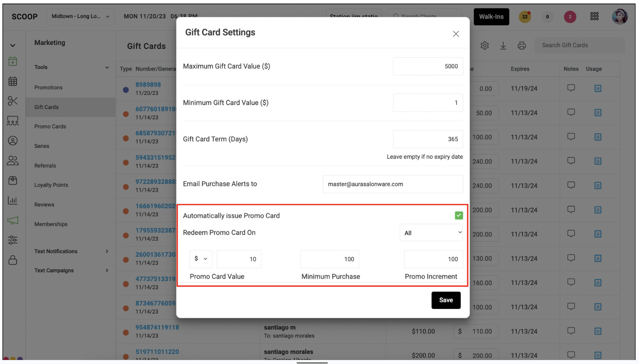The width and height of the screenshot is (639, 364).
Task: Open gift card 519711011220 link
Action: (x=157, y=352)
